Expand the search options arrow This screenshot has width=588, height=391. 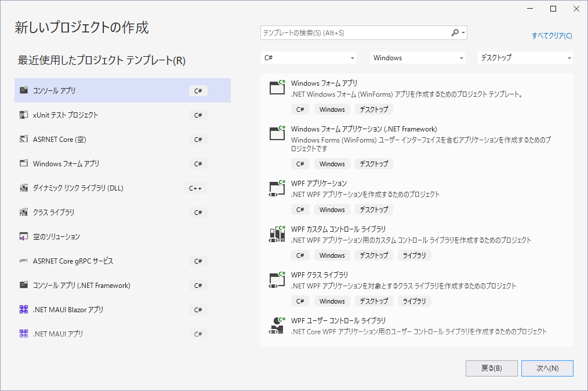[x=463, y=33]
